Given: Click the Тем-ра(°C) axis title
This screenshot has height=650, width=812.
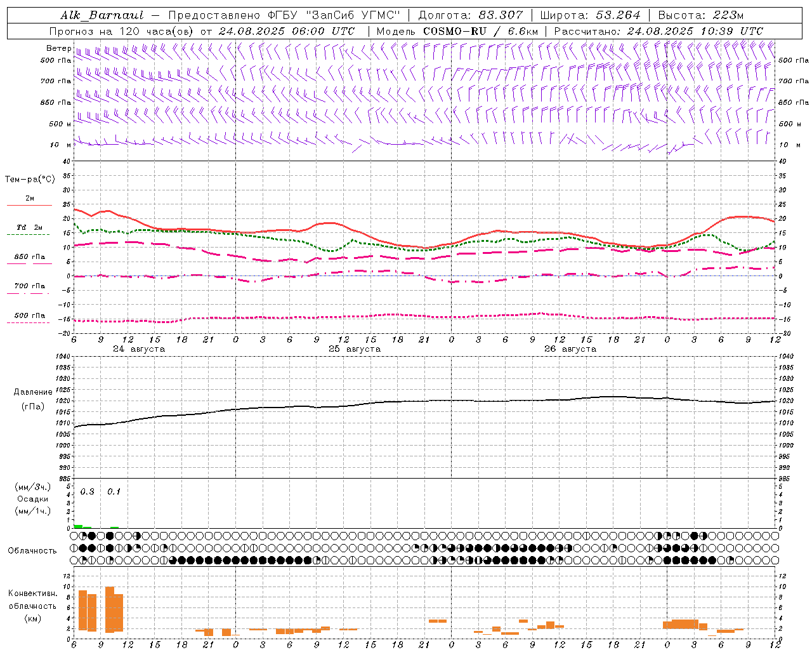Looking at the screenshot, I should 30,180.
